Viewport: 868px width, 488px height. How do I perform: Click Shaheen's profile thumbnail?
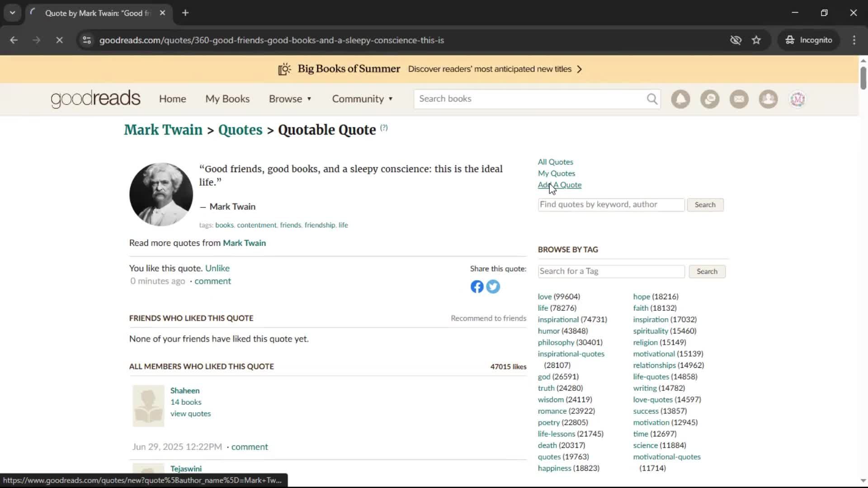pos(148,406)
